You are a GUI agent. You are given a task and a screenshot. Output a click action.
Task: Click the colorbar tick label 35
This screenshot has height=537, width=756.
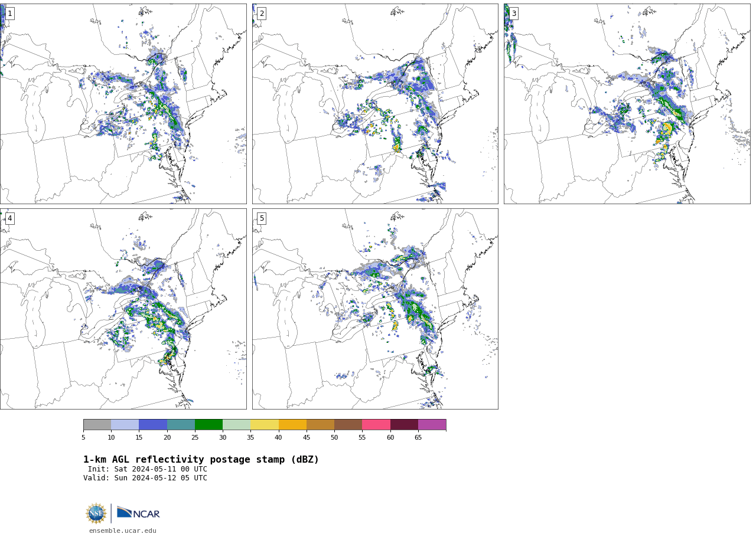coord(250,438)
